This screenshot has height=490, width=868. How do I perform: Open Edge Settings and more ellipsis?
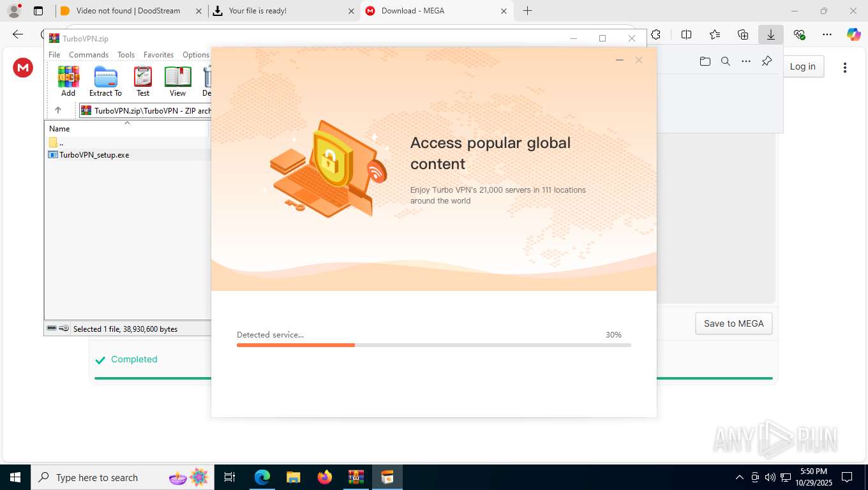(x=827, y=35)
